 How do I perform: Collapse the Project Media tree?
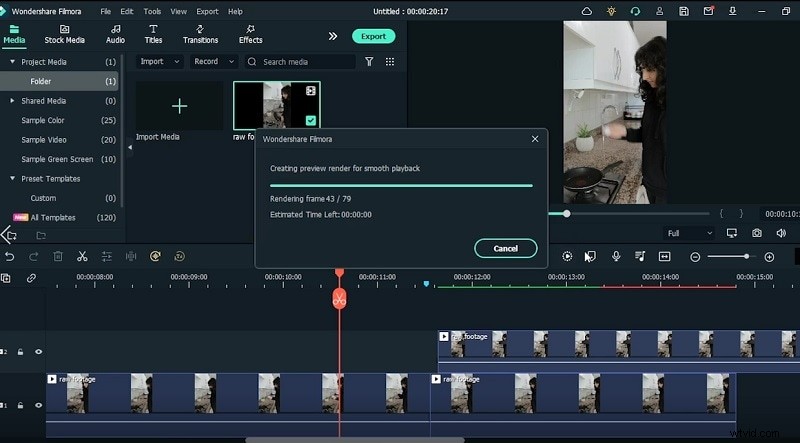coord(12,62)
